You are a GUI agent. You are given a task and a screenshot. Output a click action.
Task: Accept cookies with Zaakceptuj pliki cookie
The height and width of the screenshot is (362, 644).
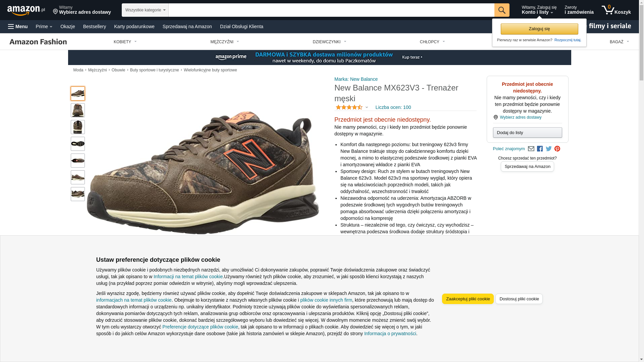468,299
